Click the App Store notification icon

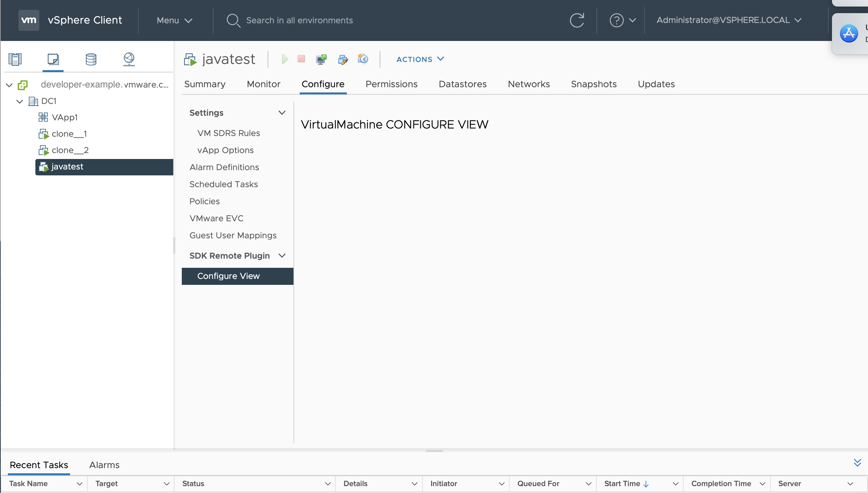click(849, 33)
